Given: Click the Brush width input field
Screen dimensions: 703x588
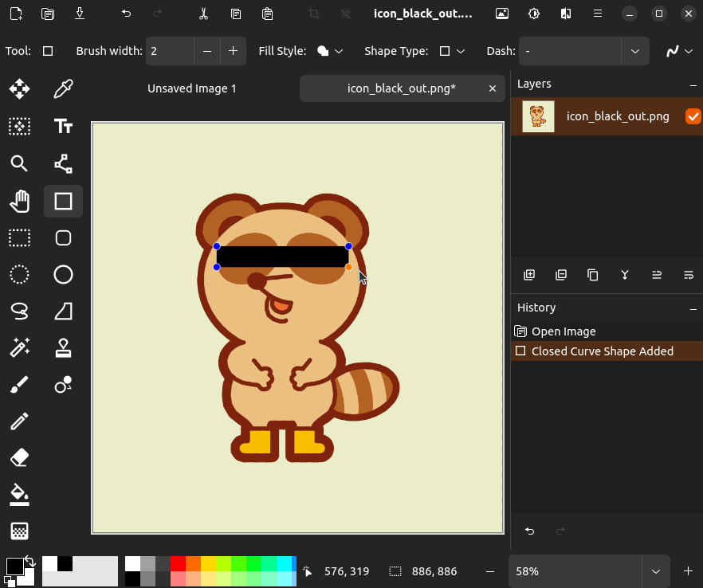Looking at the screenshot, I should pyautogui.click(x=170, y=51).
